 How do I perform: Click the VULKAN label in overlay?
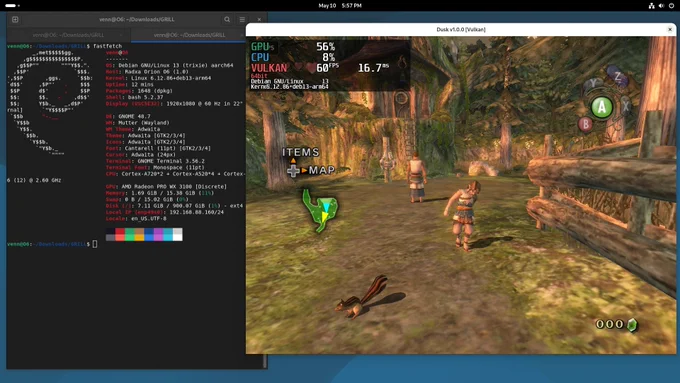pyautogui.click(x=269, y=68)
